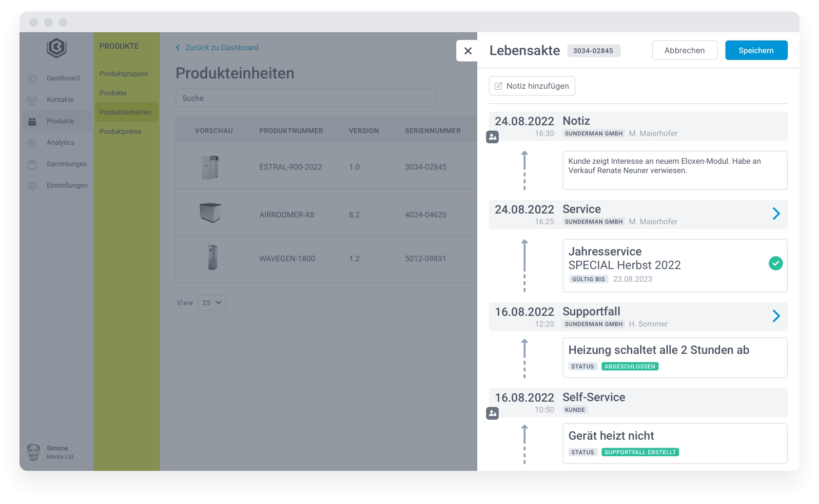Click the Suche search field
The height and width of the screenshot is (504, 819).
[306, 98]
